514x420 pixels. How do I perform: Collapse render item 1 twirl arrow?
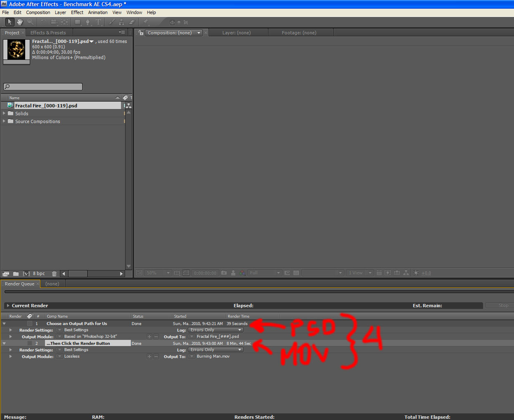pos(4,324)
